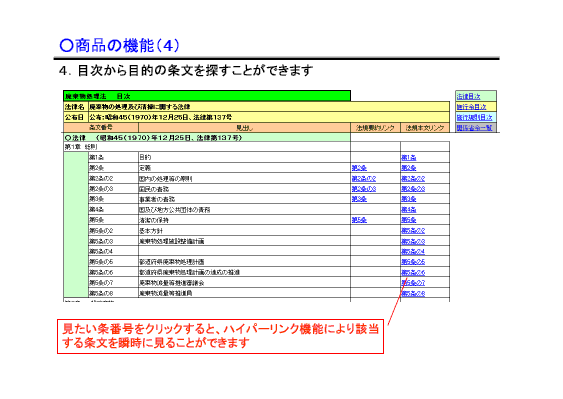563x399 pixels.
Task: Select 第1条 in the 条文番号 column
Action: click(113, 157)
